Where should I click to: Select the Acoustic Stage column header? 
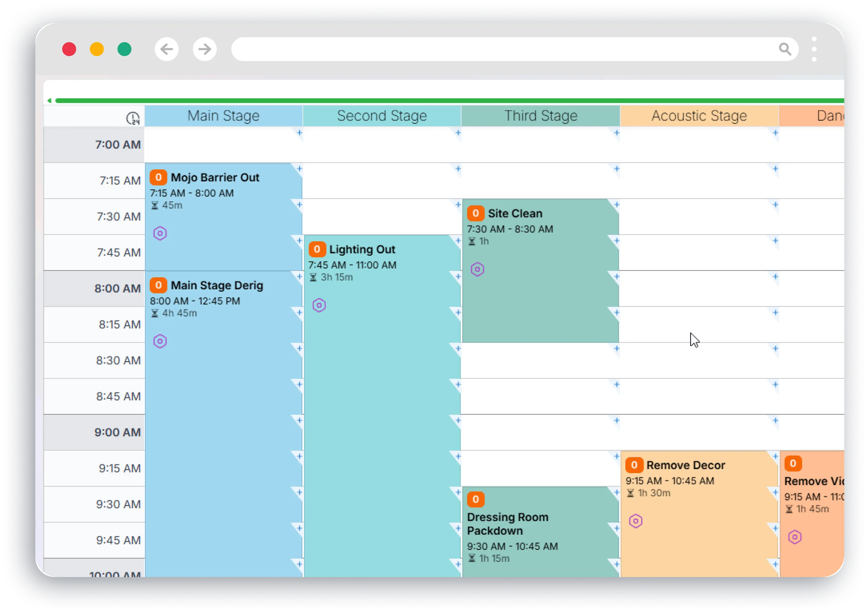pyautogui.click(x=698, y=116)
